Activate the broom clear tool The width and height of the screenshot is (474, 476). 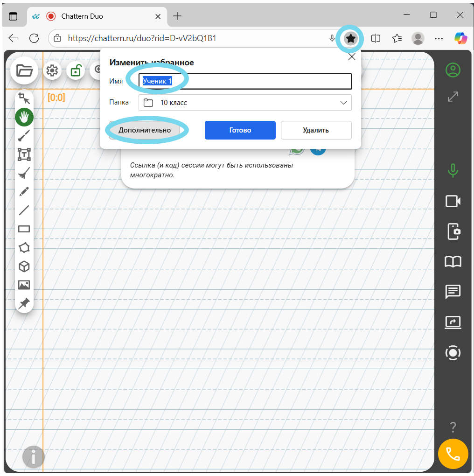24,173
